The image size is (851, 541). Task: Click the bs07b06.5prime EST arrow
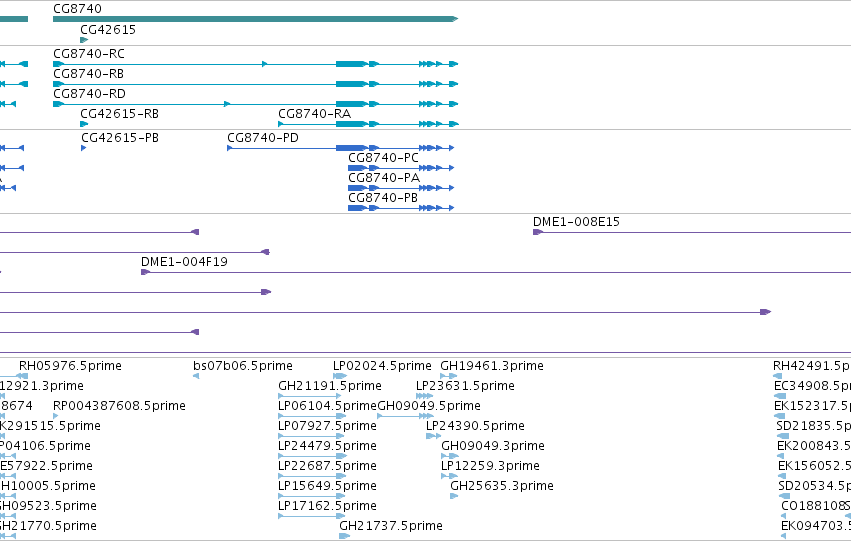click(196, 376)
